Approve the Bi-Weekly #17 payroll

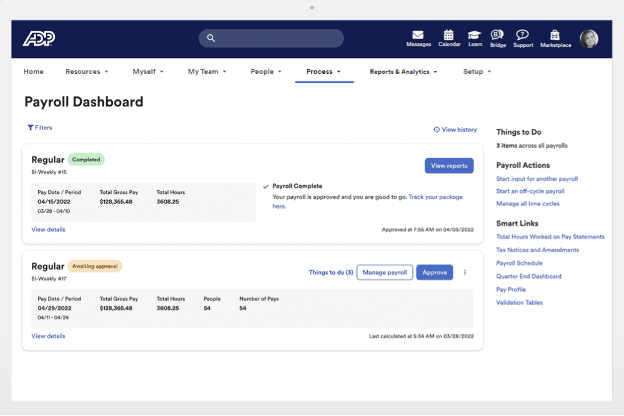pos(434,272)
